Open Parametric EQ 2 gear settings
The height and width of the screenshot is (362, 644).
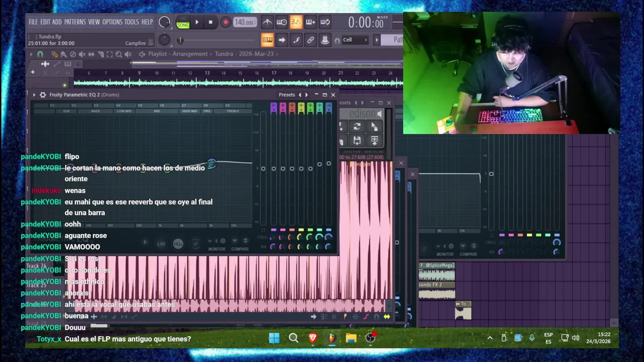43,95
